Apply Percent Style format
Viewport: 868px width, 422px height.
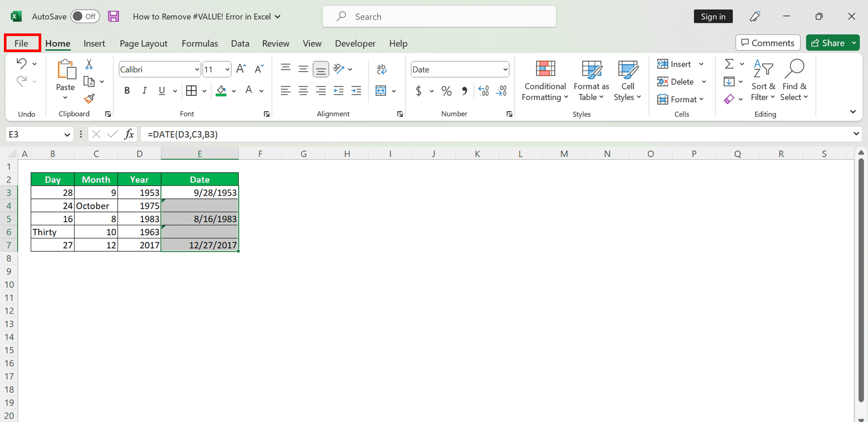click(447, 91)
